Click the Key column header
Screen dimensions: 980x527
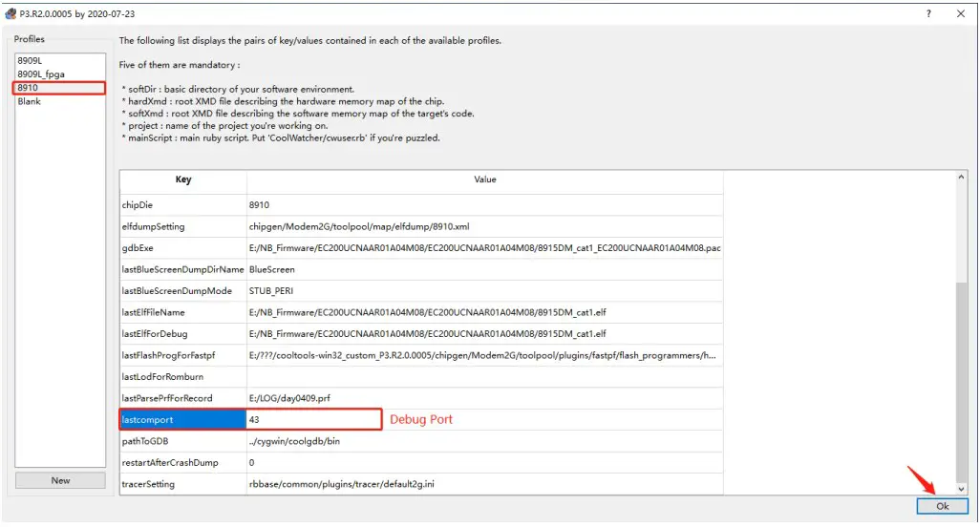(183, 179)
